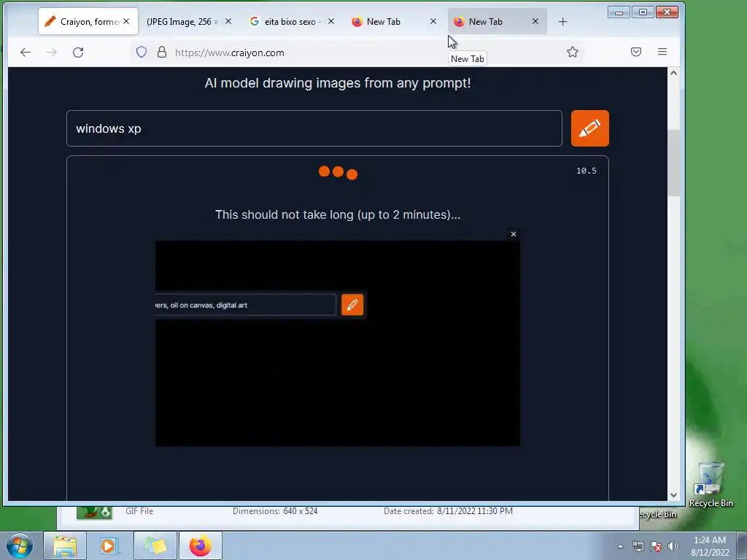Open the Recycle Bin desktop icon
The width and height of the screenshot is (747, 560).
(x=711, y=484)
